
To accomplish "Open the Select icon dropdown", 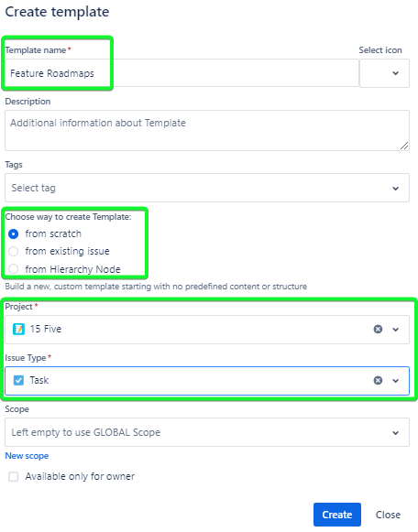I will (x=384, y=73).
